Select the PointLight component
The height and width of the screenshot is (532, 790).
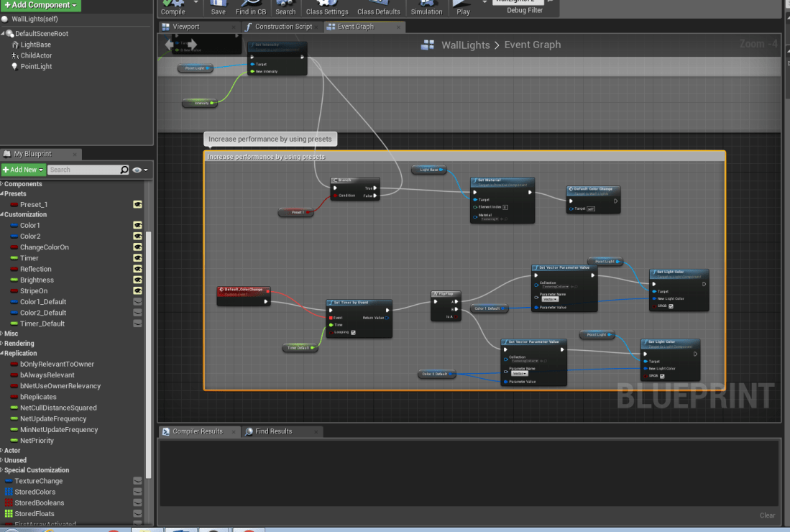point(36,67)
